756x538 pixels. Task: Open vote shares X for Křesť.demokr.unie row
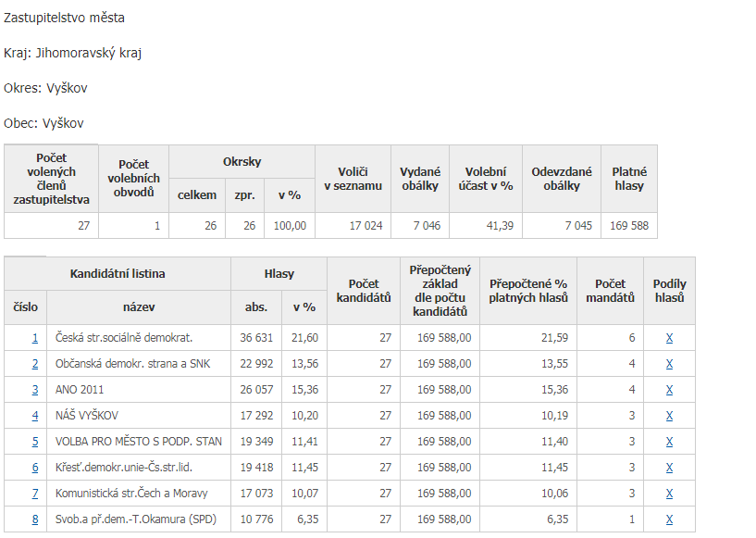coord(669,468)
